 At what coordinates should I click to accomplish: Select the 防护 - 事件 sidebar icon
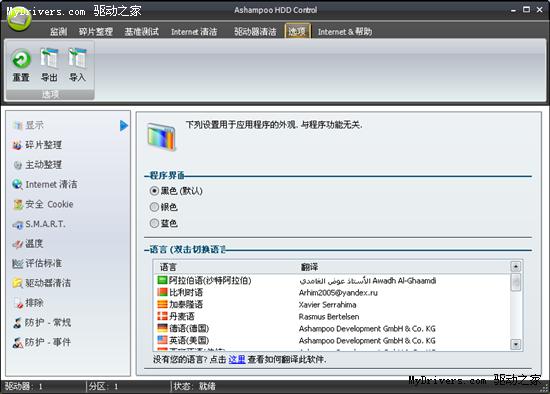(x=18, y=342)
